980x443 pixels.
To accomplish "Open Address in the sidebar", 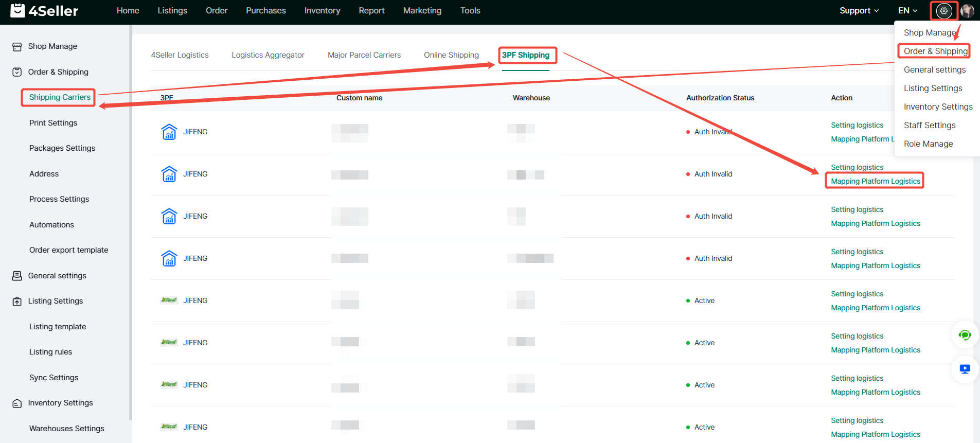I will pyautogui.click(x=44, y=174).
